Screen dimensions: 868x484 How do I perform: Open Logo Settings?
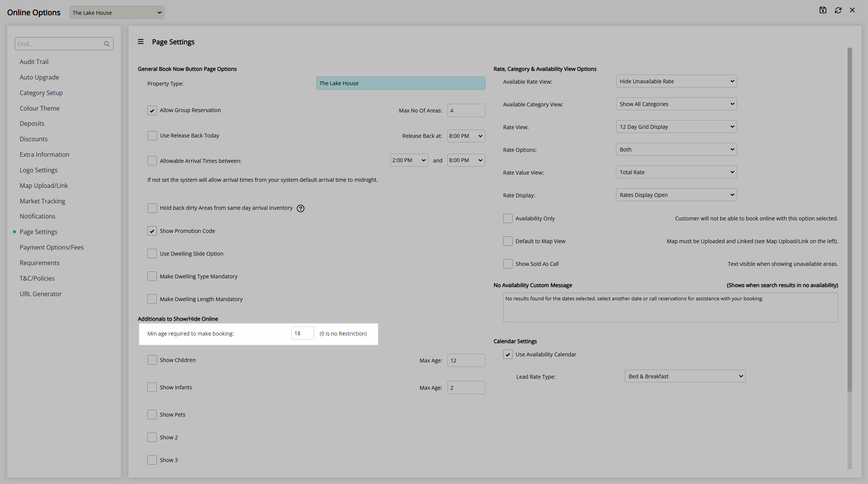pyautogui.click(x=39, y=170)
